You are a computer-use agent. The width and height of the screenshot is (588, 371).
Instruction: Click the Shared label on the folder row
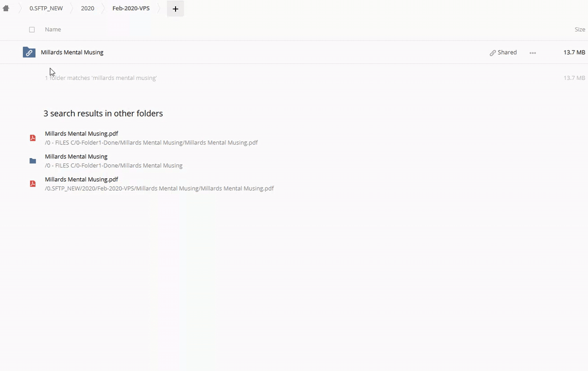tap(507, 52)
